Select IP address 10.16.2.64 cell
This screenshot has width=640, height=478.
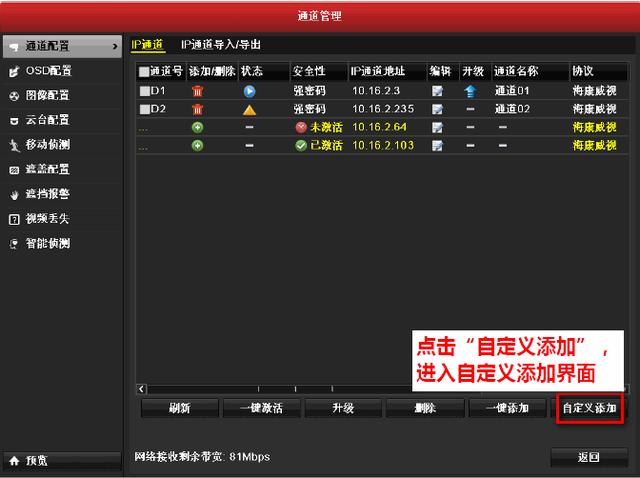379,127
